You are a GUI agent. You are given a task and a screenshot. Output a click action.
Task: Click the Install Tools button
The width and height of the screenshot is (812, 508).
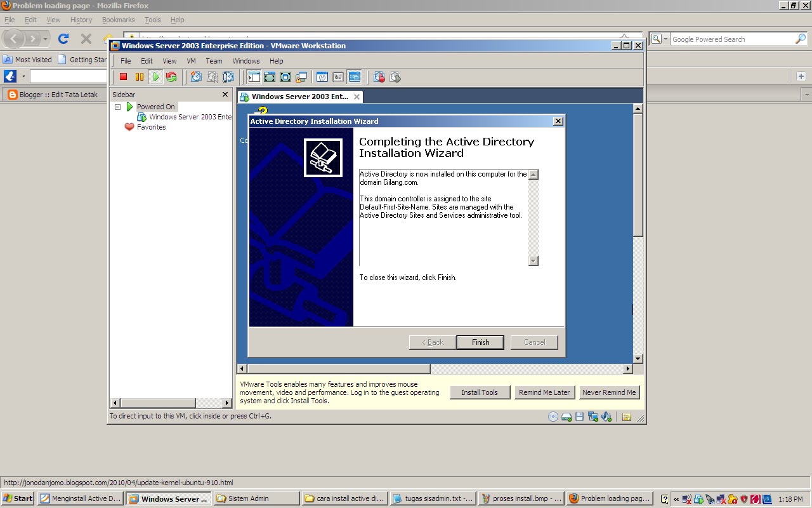[x=480, y=392]
